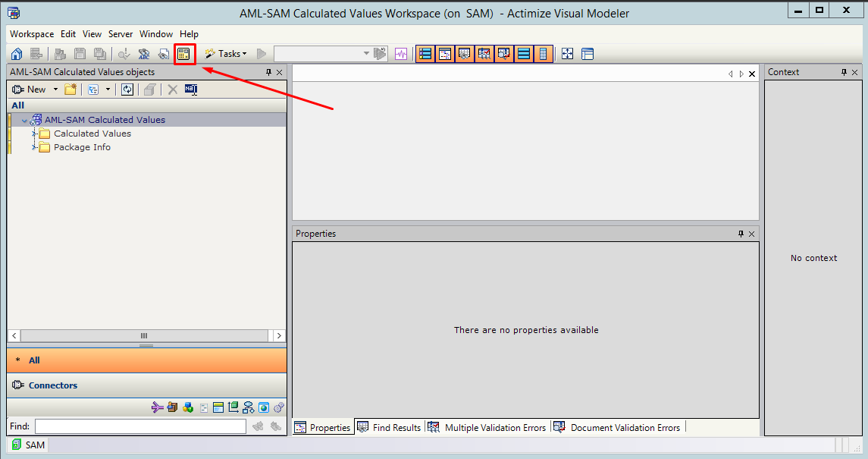Open the Window menu
The width and height of the screenshot is (868, 459).
[156, 34]
